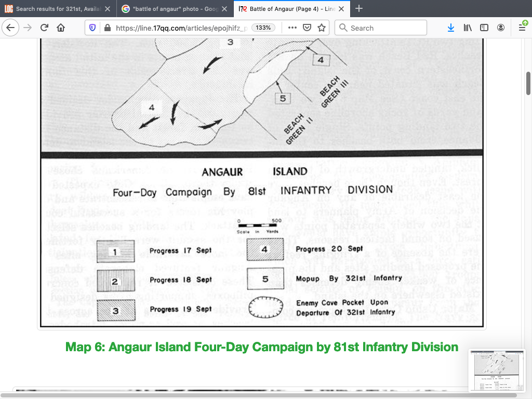This screenshot has width=532, height=399.
Task: Show the Library bookmarks and history menu
Action: (x=468, y=28)
